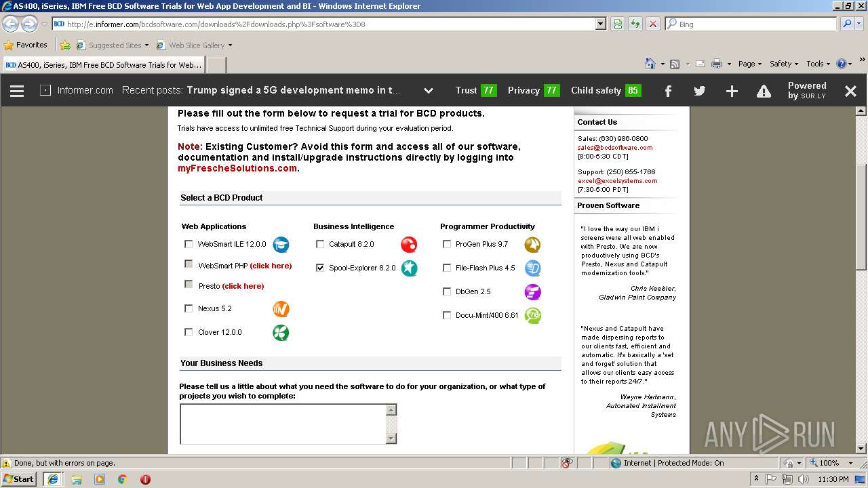This screenshot has height=488, width=868.
Task: Open the Favorites panel
Action: point(26,45)
